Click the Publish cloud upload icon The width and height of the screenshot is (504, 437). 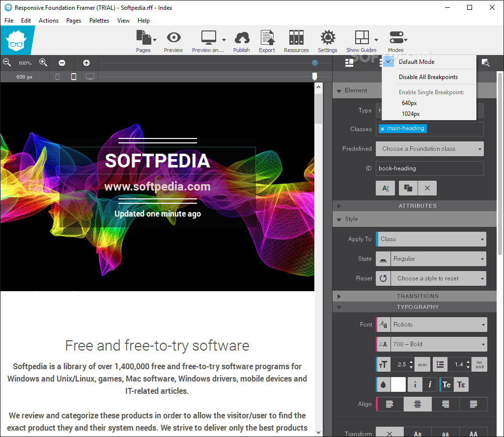tap(241, 38)
